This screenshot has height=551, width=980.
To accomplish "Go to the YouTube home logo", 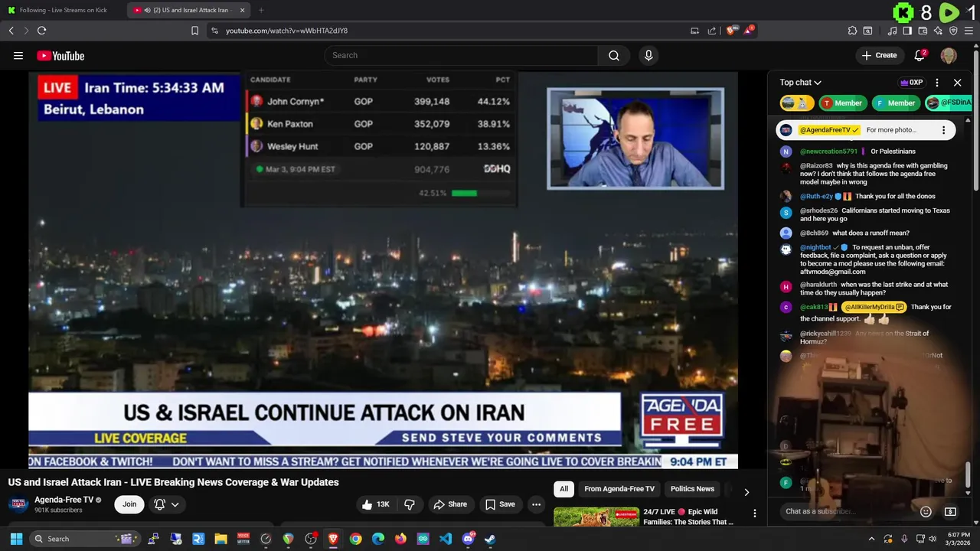I will [60, 55].
